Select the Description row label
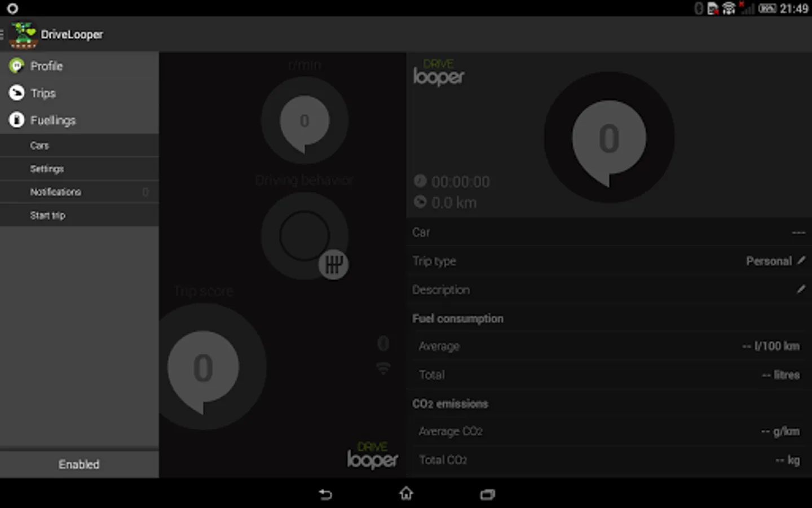 [x=441, y=290]
